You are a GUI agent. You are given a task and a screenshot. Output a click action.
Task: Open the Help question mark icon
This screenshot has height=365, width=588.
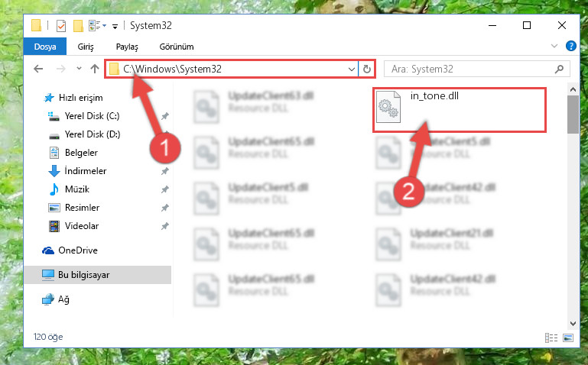(570, 46)
